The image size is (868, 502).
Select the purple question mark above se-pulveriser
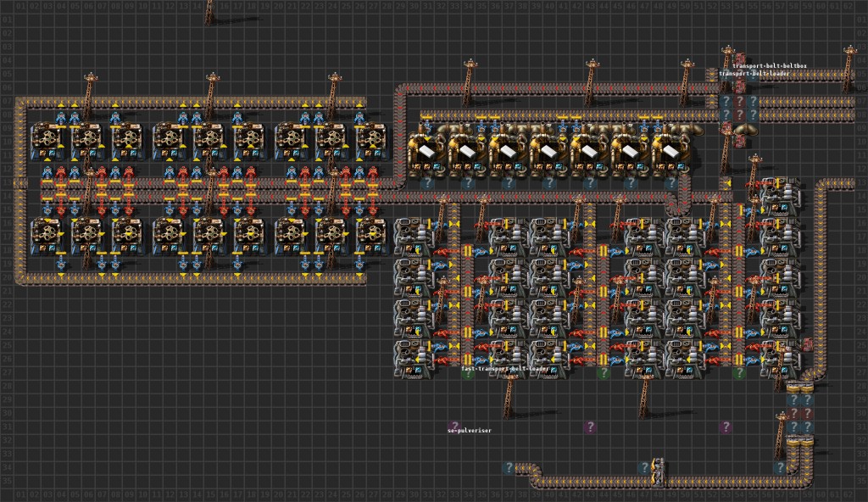tap(454, 426)
